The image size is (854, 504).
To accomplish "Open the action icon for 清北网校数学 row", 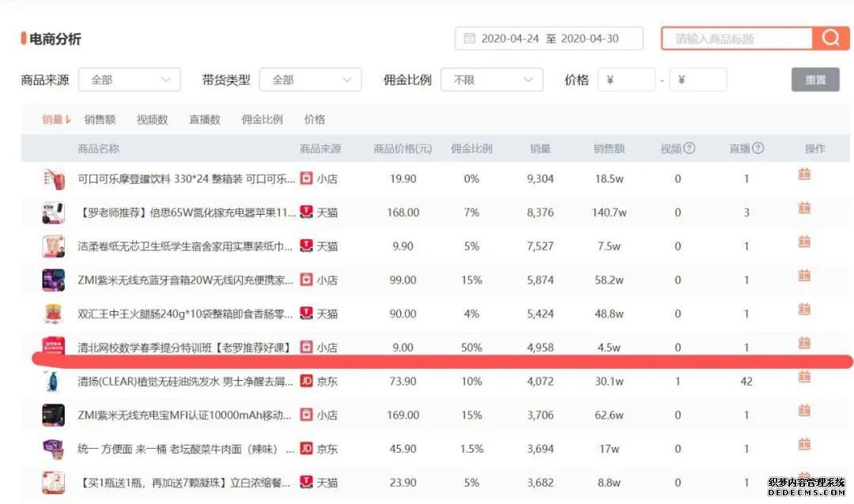I will click(x=804, y=343).
